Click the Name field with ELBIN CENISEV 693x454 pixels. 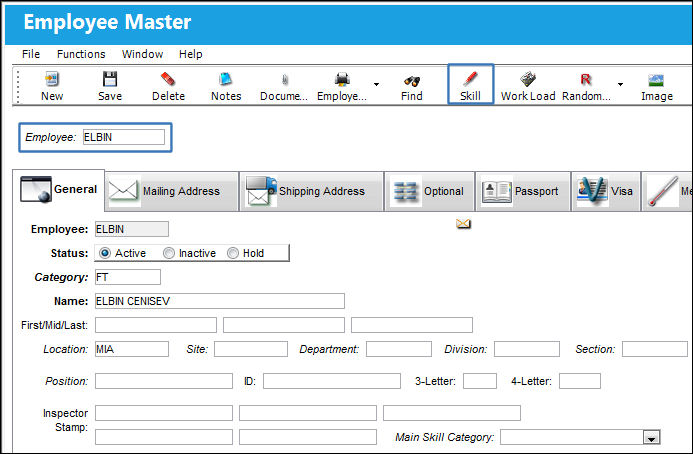pyautogui.click(x=220, y=301)
